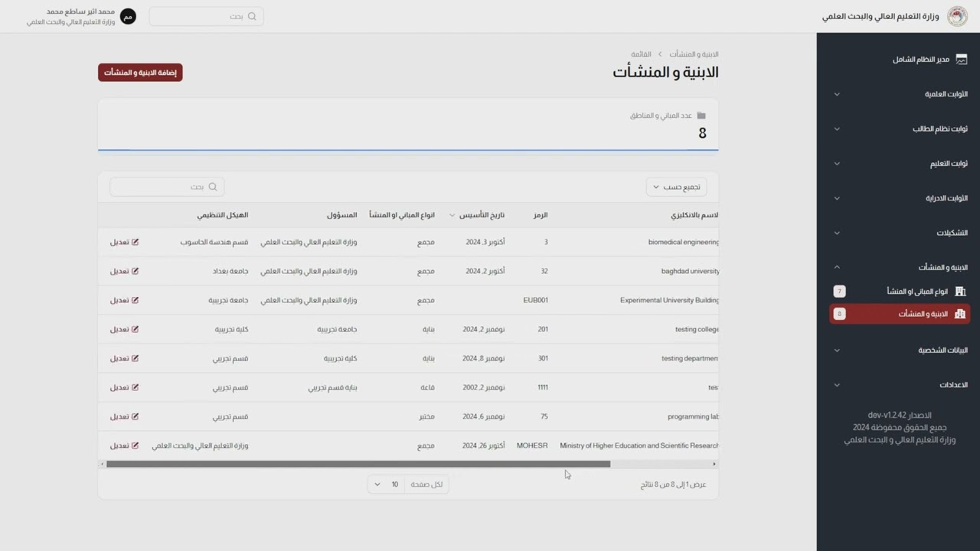Screen dimensions: 980x551
Task: Expand التشكيلات sidebar section
Action: pyautogui.click(x=837, y=233)
